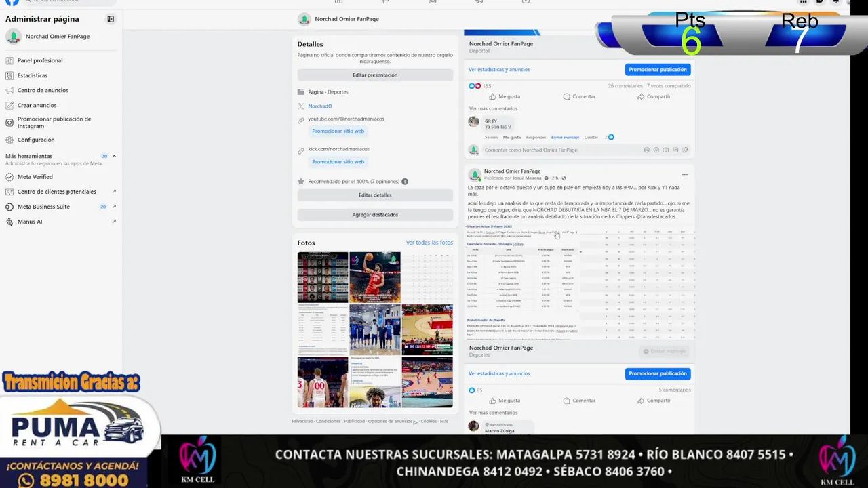Screen dimensions: 868x488
Task: Open three-dots menu on La caza post
Action: click(x=684, y=175)
